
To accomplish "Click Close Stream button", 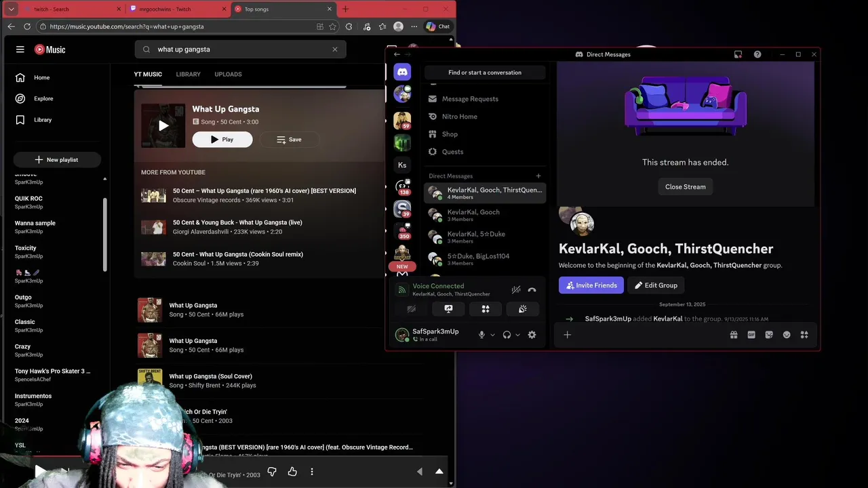I will [685, 187].
